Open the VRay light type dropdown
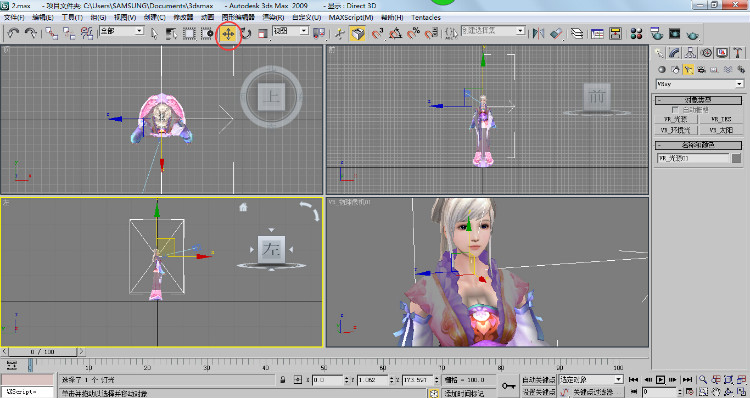 tap(700, 84)
